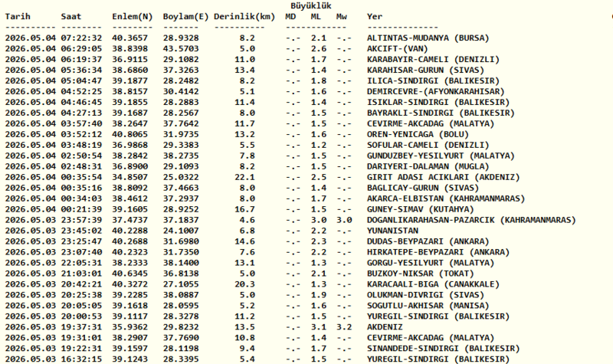Click Mw value 3.0 in PAZARCIK row
This screenshot has height=364, width=613.
tap(344, 220)
